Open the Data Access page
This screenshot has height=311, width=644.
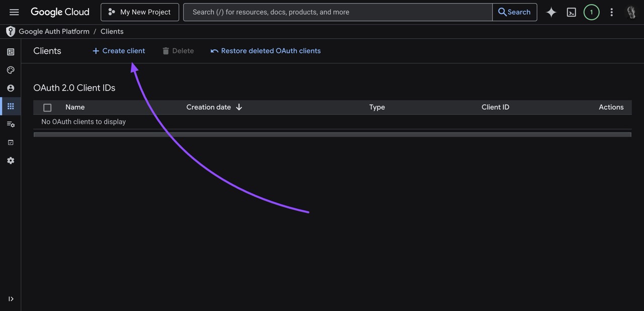(x=10, y=124)
